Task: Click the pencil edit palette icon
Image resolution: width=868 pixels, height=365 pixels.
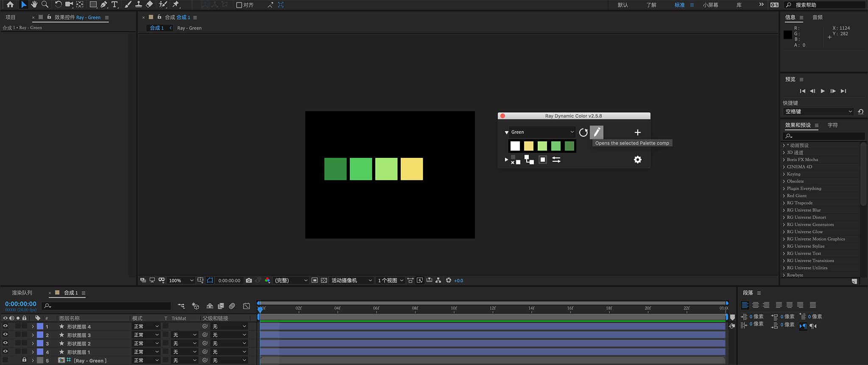Action: tap(597, 132)
